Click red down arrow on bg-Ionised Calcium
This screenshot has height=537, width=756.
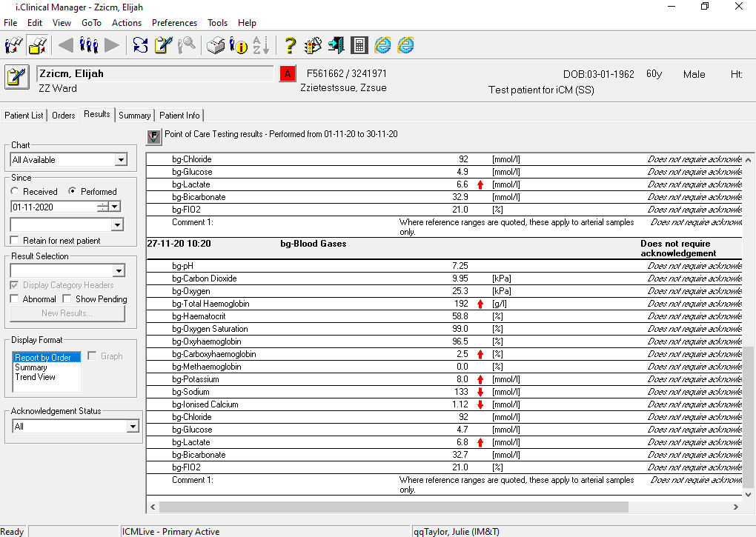pyautogui.click(x=480, y=404)
